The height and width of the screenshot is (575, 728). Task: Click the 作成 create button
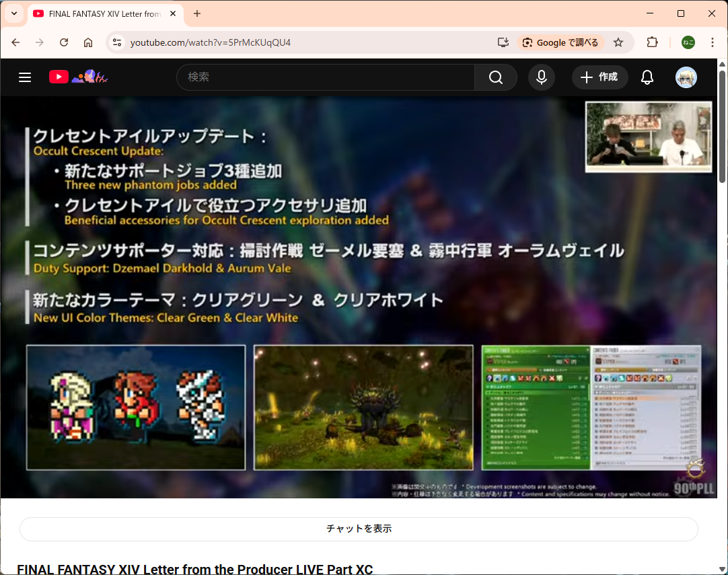tap(599, 77)
